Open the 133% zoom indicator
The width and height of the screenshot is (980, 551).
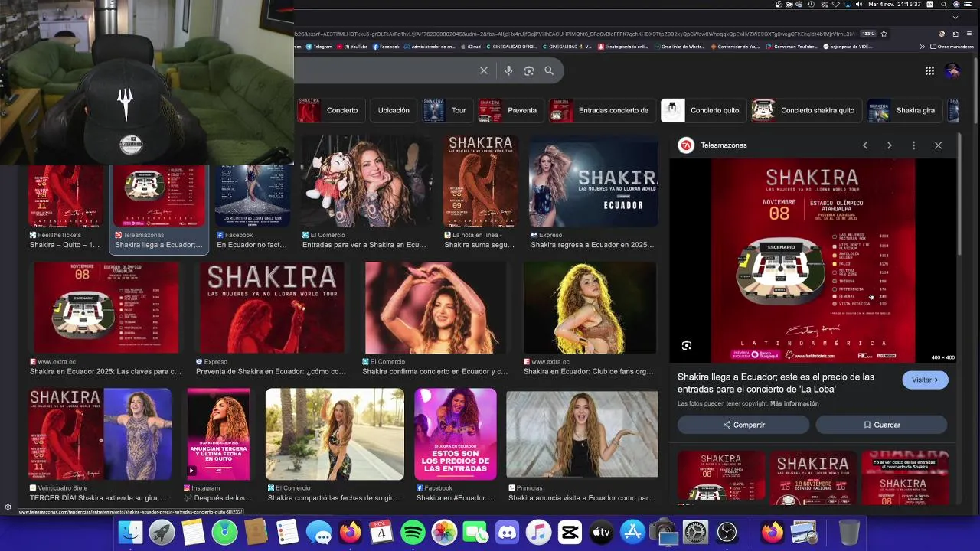tap(868, 34)
